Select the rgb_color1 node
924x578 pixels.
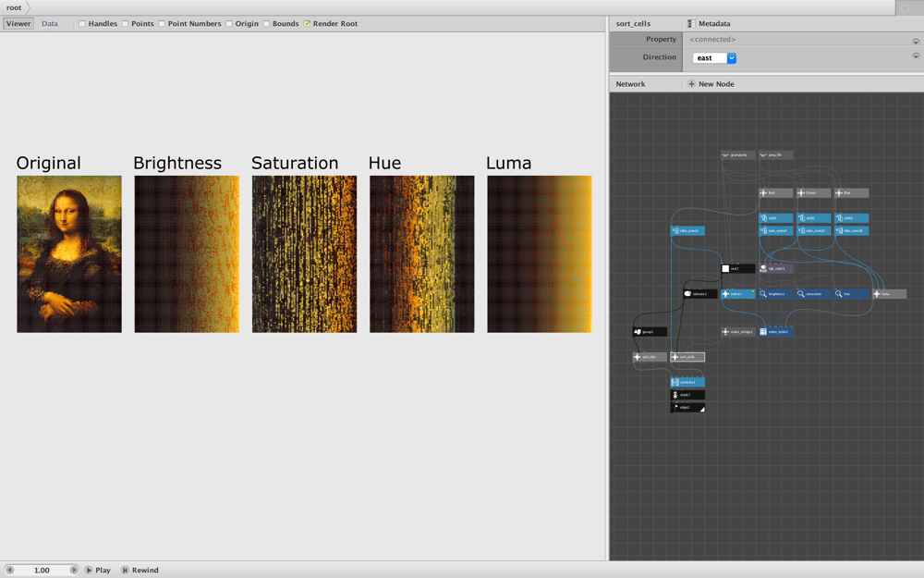775,268
